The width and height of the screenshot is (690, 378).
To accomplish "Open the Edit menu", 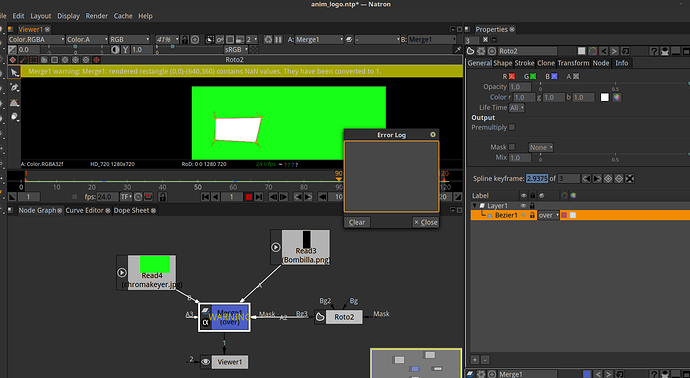I will coord(18,16).
